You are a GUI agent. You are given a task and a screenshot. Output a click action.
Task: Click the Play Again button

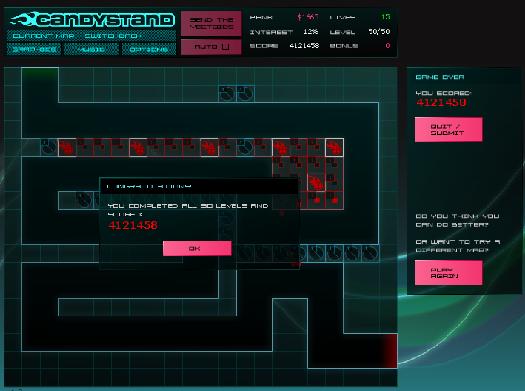(x=448, y=273)
